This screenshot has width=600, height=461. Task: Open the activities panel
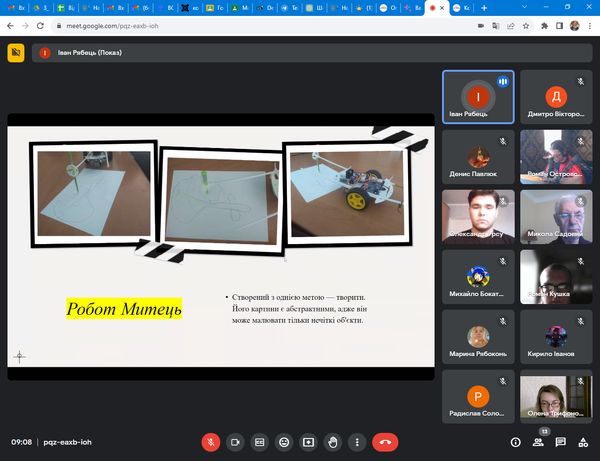[583, 441]
